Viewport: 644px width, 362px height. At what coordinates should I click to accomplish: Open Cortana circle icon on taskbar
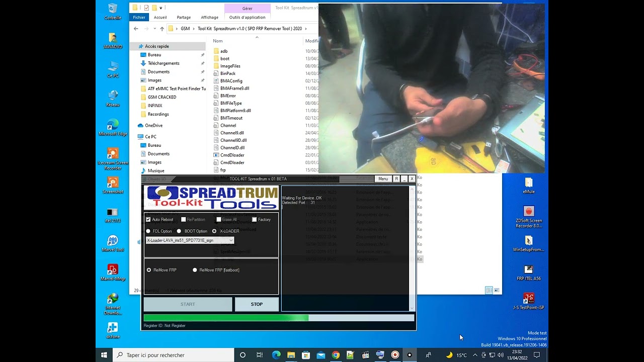coord(243,355)
